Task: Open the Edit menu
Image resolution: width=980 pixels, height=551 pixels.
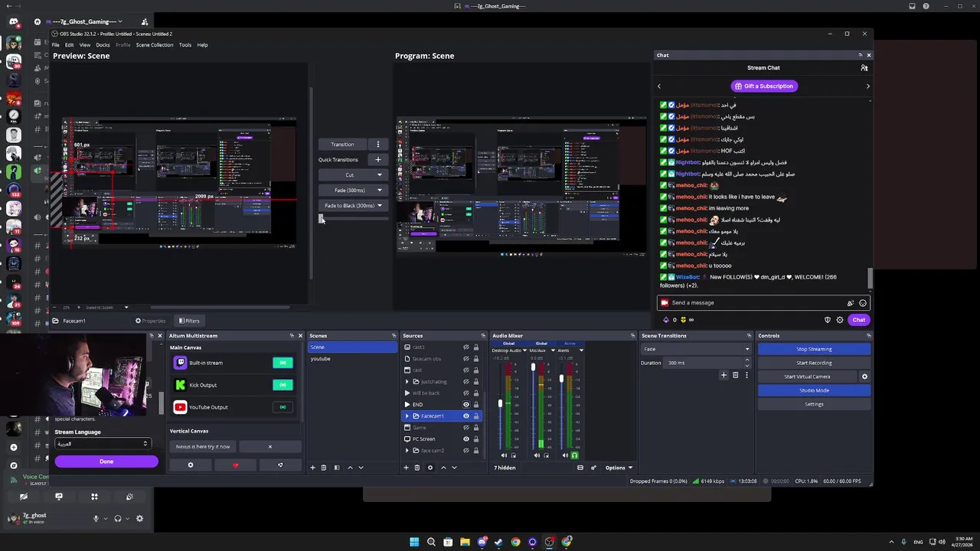Action: [69, 45]
